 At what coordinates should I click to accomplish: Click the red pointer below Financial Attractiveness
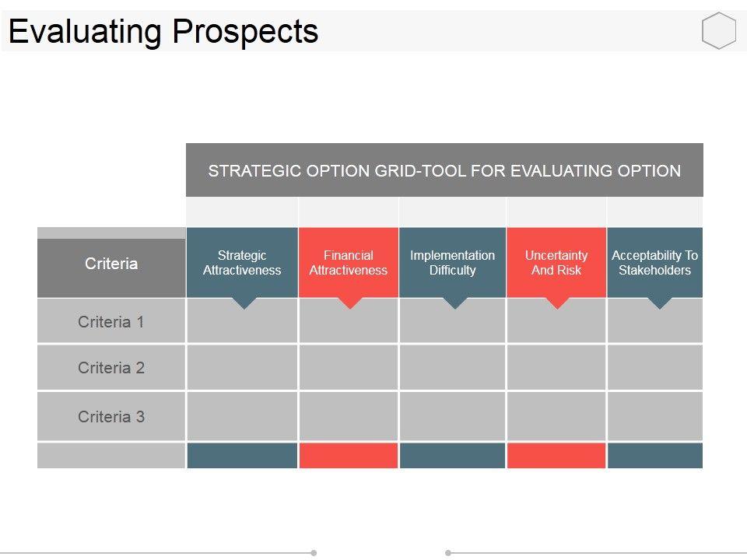350,303
